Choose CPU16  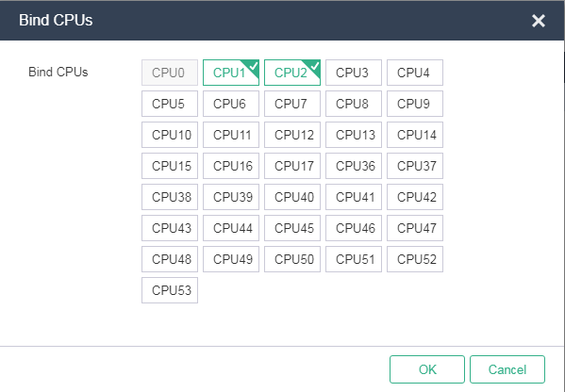[x=231, y=166]
